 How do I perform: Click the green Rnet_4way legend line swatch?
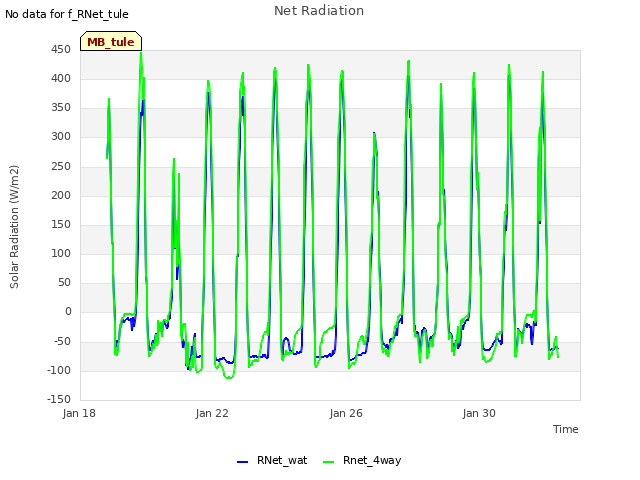[328, 462]
